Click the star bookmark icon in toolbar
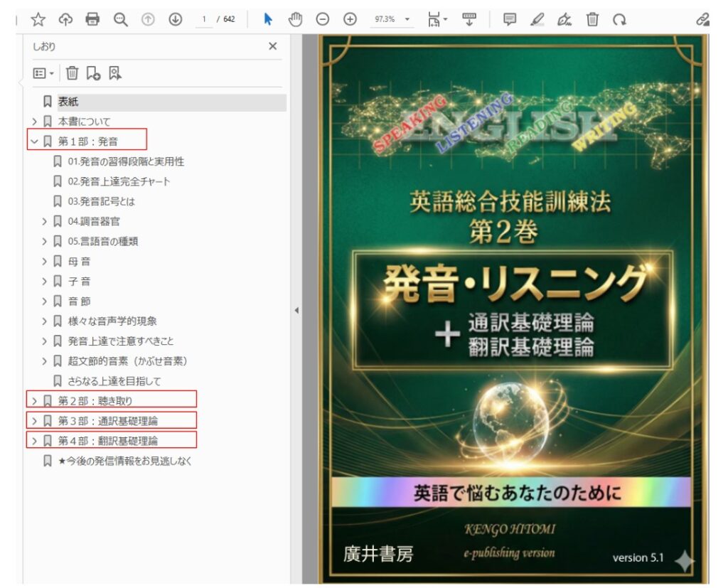 pyautogui.click(x=38, y=20)
